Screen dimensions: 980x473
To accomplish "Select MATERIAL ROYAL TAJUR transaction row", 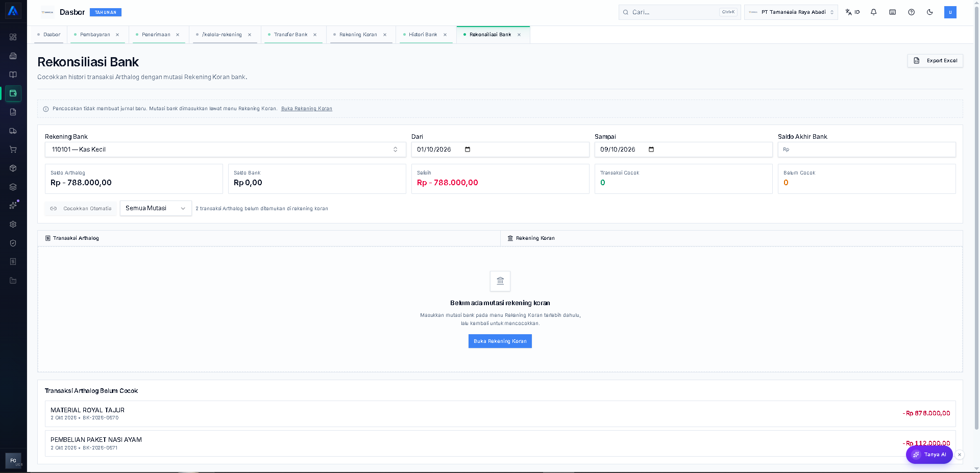I will (500, 414).
